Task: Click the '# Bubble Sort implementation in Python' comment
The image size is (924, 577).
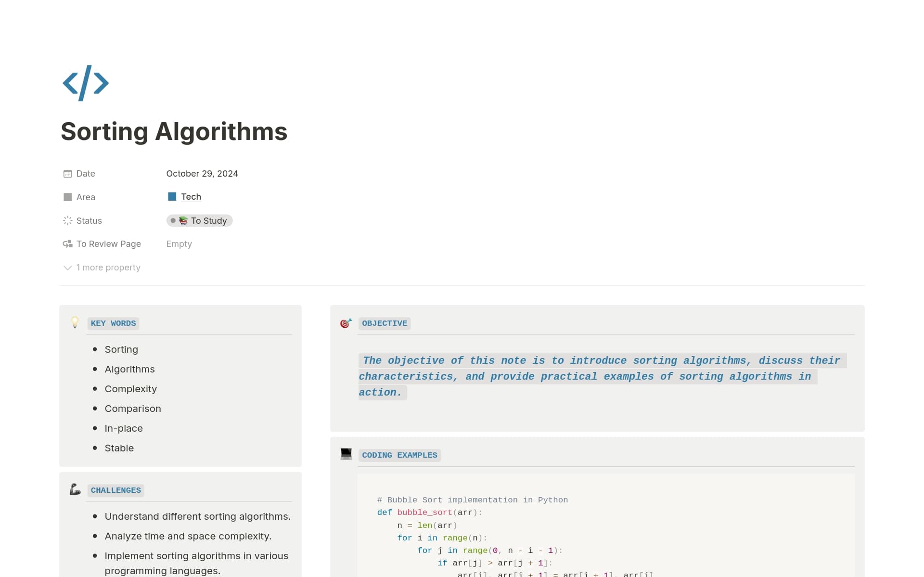Action: (x=473, y=500)
